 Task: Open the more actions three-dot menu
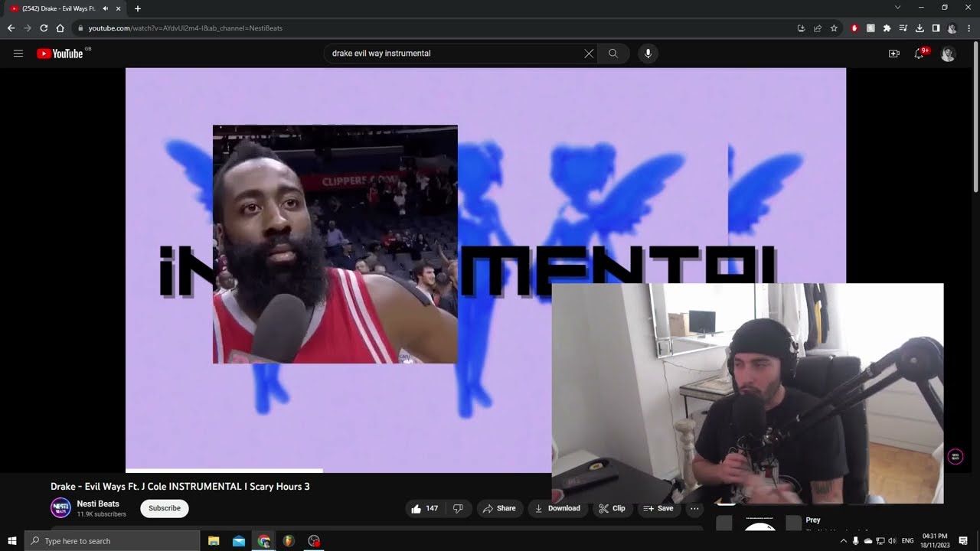(694, 508)
